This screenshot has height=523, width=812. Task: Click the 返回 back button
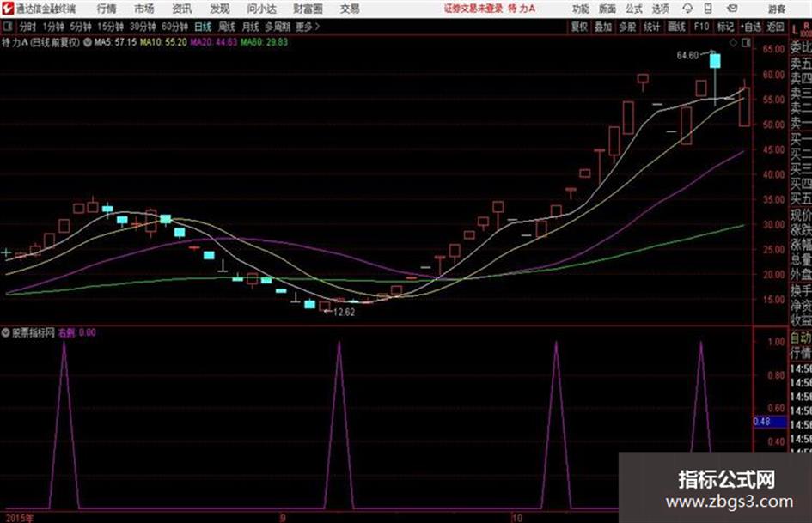pos(775,27)
